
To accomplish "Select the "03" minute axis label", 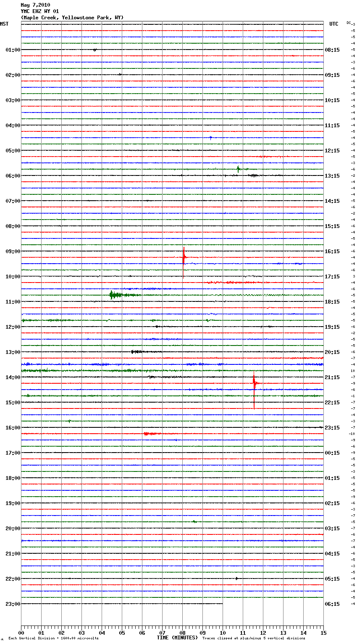I will 81,633.
